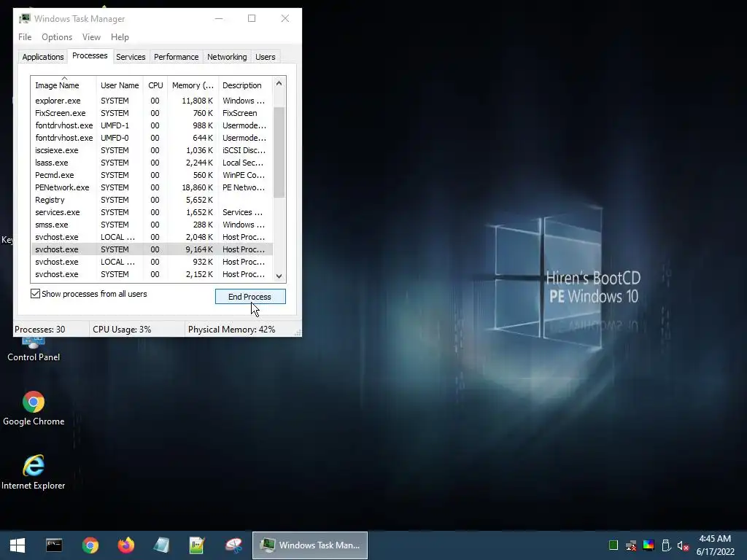This screenshot has width=747, height=560.
Task: Select the explorer.exe process row
Action: (x=152, y=101)
